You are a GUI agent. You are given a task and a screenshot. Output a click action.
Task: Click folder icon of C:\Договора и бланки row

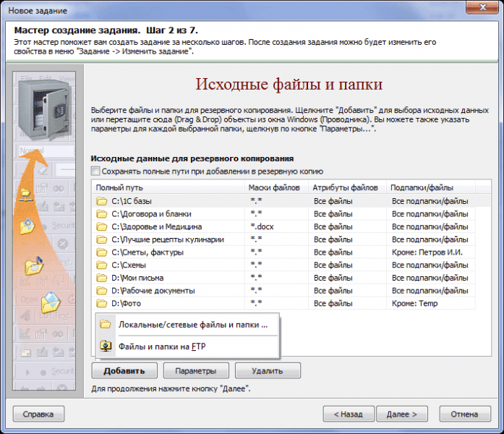pos(101,214)
